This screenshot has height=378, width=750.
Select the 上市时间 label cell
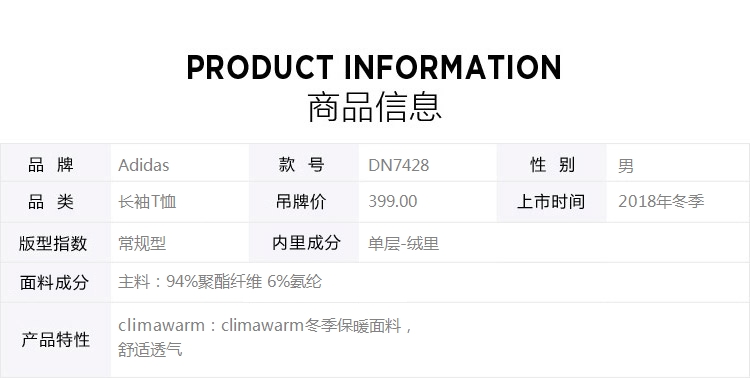click(552, 202)
